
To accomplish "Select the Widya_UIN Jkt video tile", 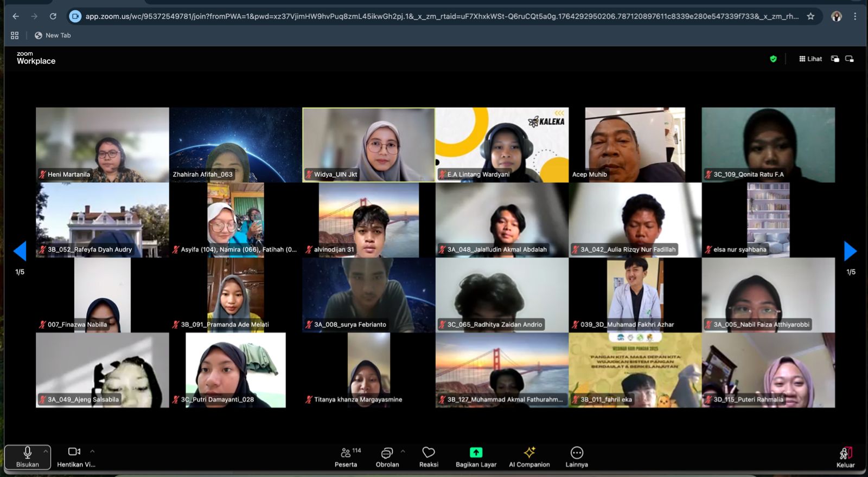I will tap(368, 144).
